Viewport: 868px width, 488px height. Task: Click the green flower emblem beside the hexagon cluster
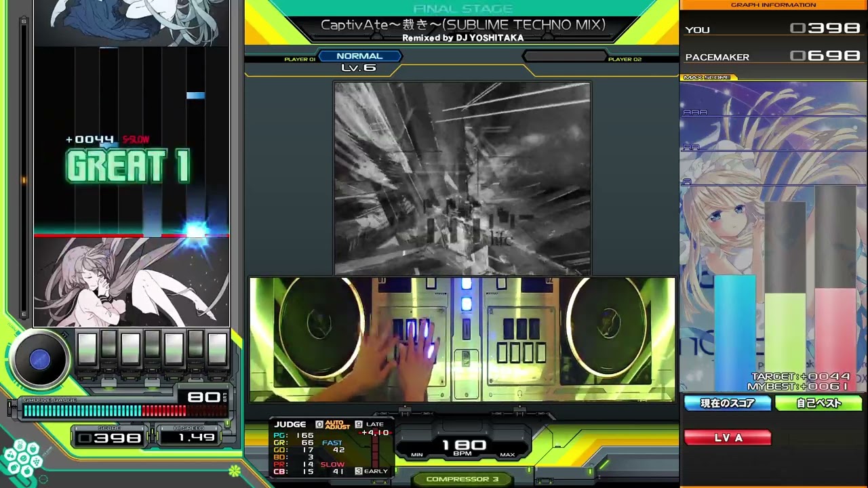tap(234, 470)
